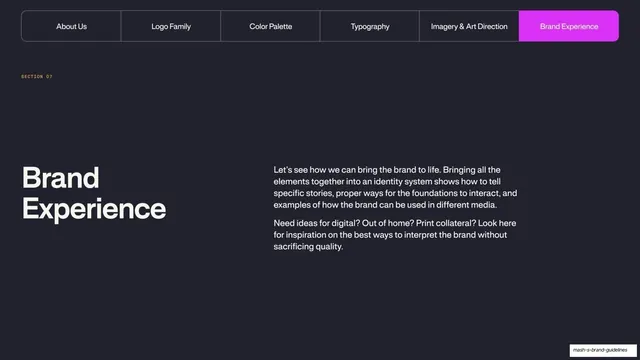Click the word Experience in the heading

pos(94,209)
